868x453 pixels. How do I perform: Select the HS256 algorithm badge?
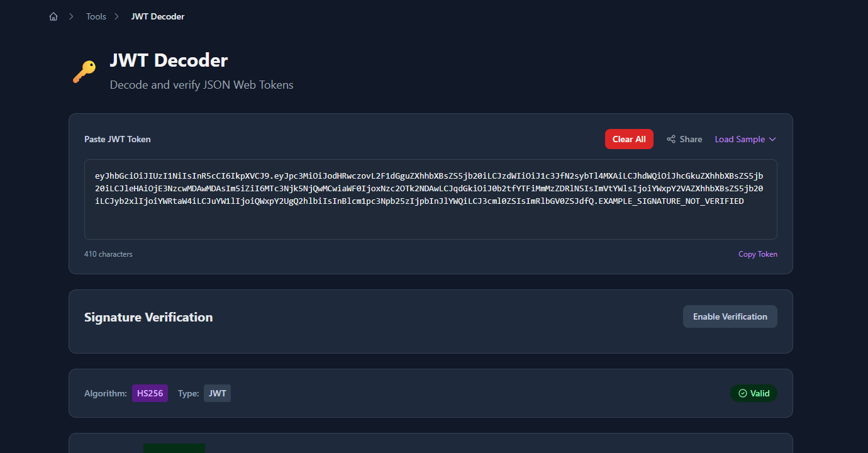coord(150,393)
